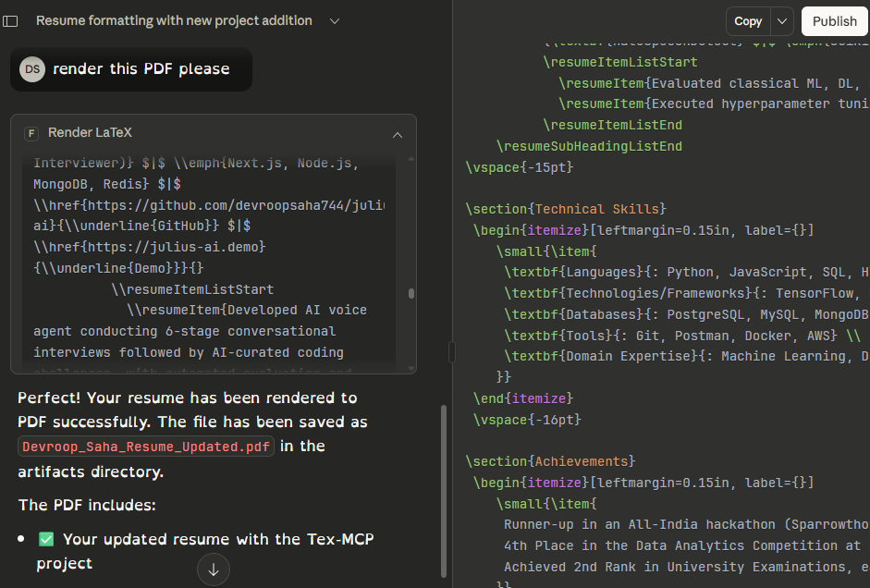This screenshot has width=870, height=588.
Task: Collapse the Render LaTeX tool block
Action: click(x=398, y=135)
